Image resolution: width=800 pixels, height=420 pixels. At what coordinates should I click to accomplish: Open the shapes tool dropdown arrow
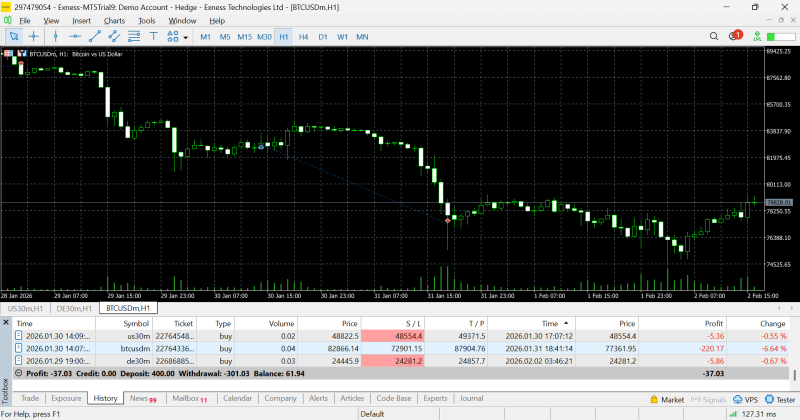click(x=185, y=37)
